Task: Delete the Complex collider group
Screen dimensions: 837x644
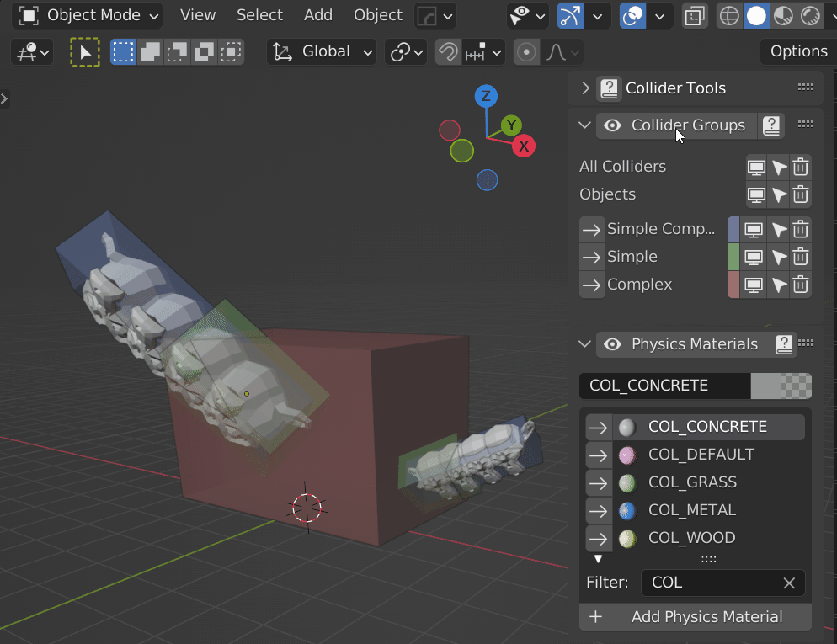Action: coord(800,285)
